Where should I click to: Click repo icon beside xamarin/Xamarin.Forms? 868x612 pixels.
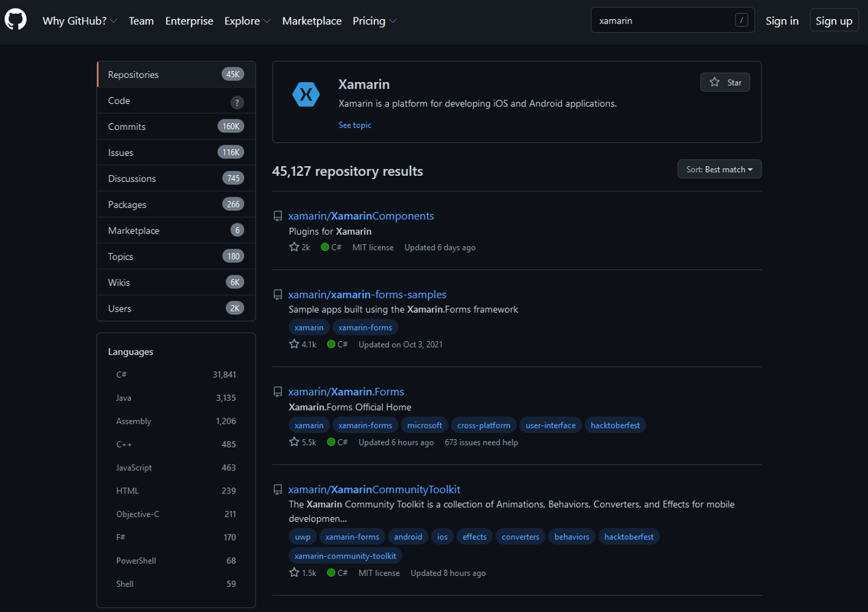tap(278, 392)
